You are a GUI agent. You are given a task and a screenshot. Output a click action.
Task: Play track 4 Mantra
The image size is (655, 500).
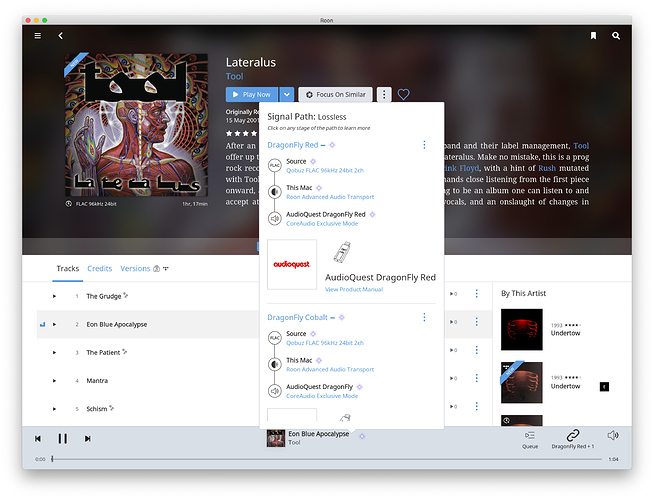(x=54, y=381)
